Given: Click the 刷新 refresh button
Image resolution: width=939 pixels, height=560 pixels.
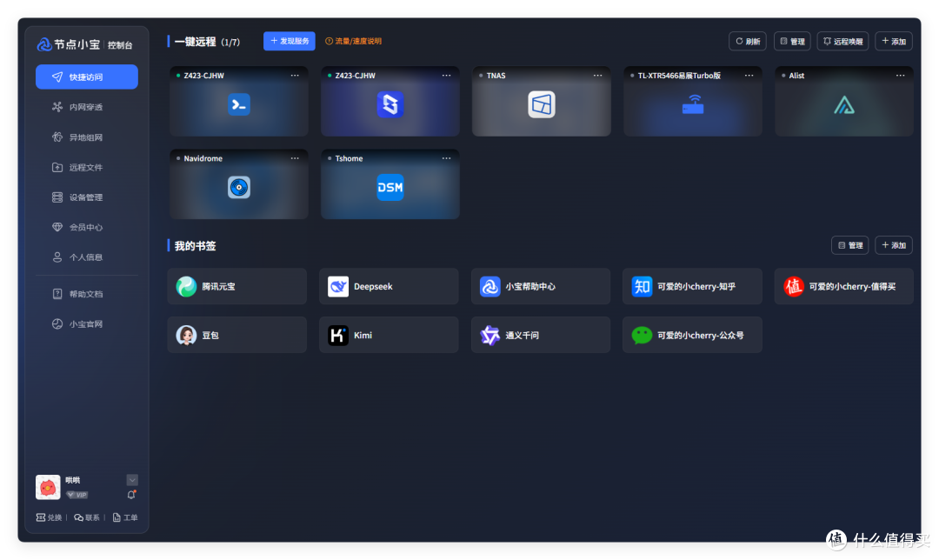Looking at the screenshot, I should pyautogui.click(x=748, y=42).
